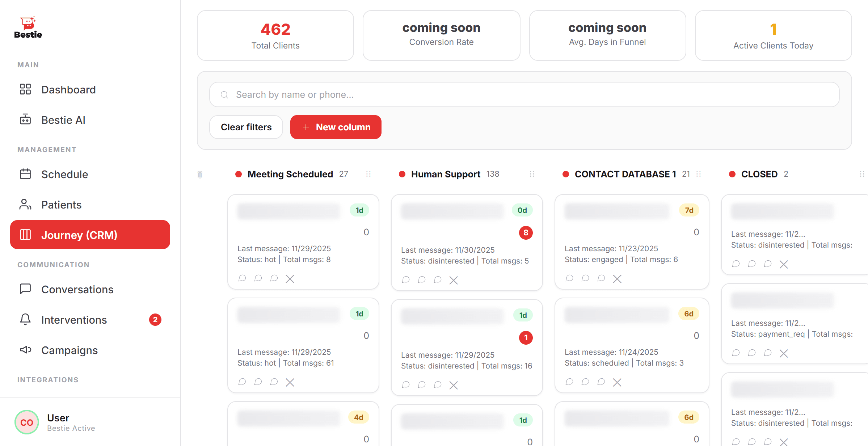Select Journey (CRM) in the sidebar
Image resolution: width=868 pixels, height=446 pixels.
[90, 235]
